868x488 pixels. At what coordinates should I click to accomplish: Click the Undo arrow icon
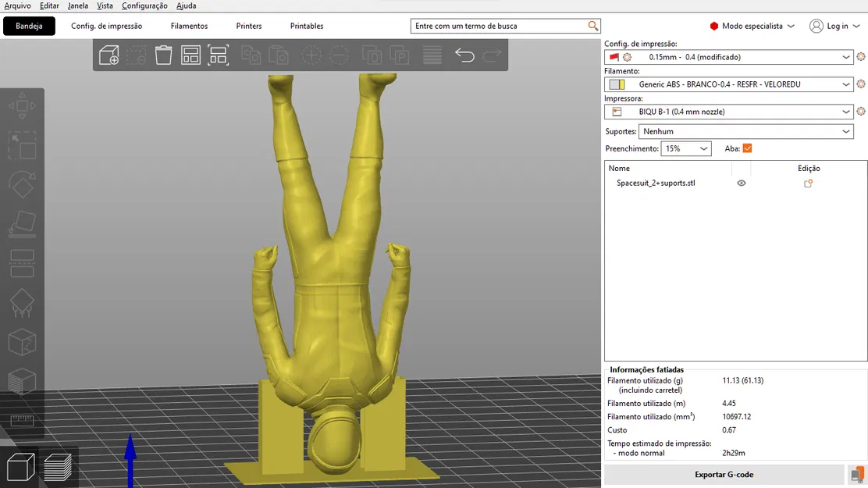(x=464, y=55)
